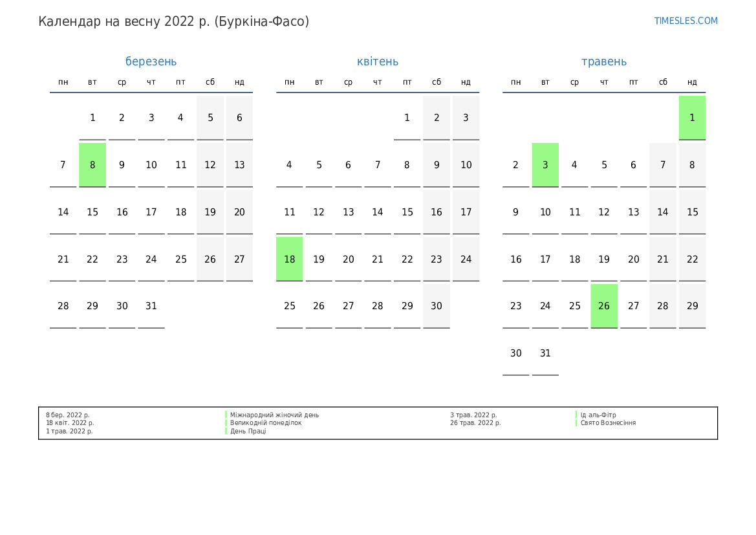Click the 8 бер. 2022 р. legend date
The image size is (756, 535).
[68, 415]
